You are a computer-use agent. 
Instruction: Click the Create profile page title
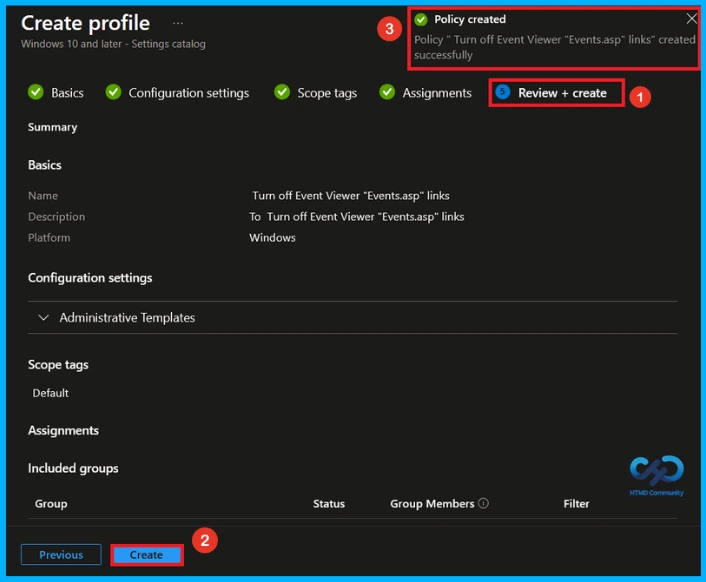tap(86, 23)
